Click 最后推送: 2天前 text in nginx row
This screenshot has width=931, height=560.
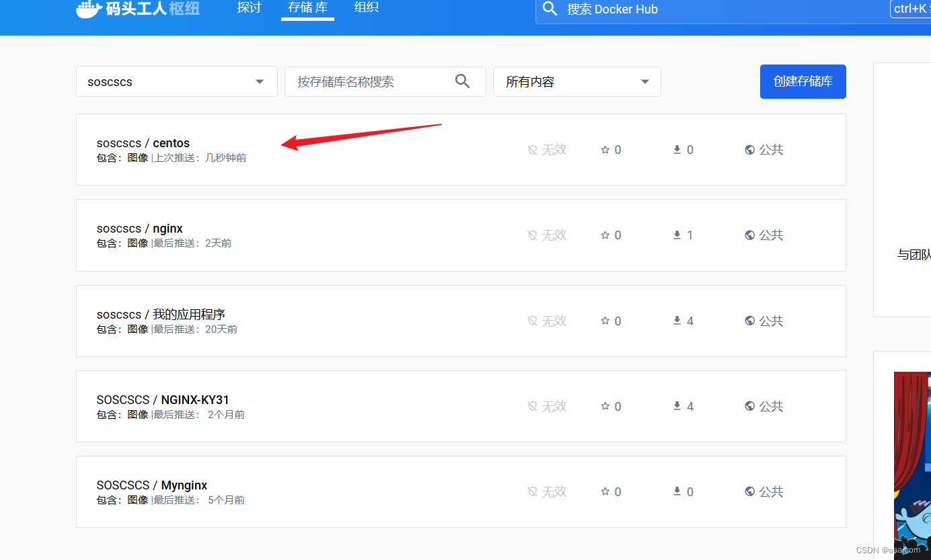[193, 243]
